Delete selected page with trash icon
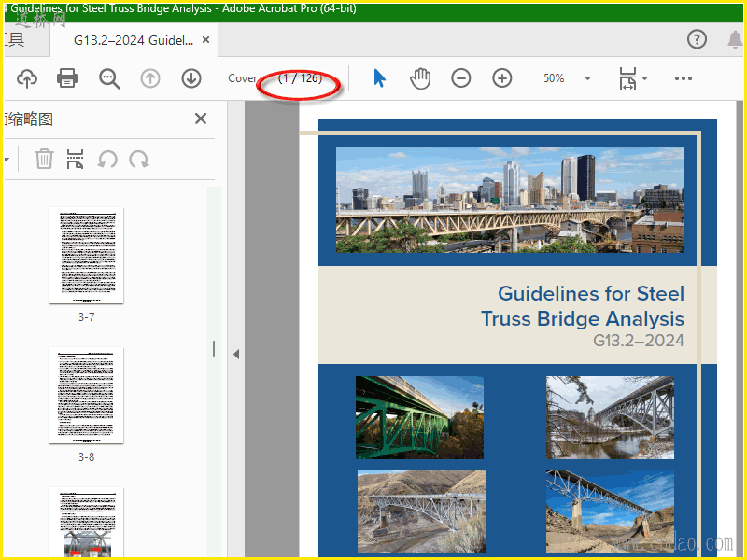 (x=44, y=159)
